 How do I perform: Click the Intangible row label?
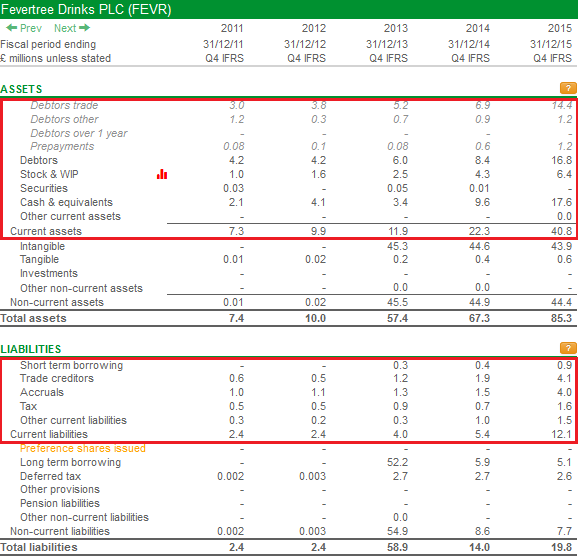42,246
